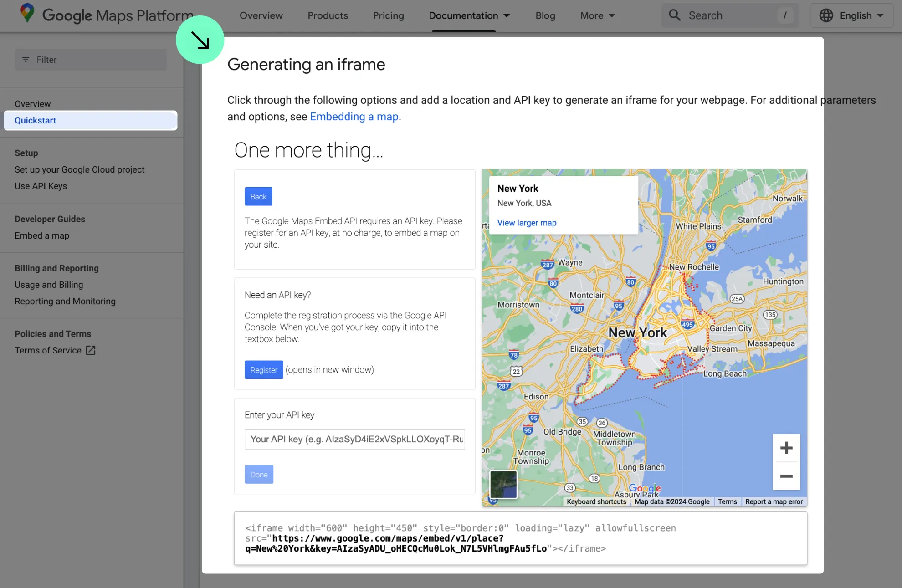
Task: Focus the API key input field
Action: click(x=355, y=439)
